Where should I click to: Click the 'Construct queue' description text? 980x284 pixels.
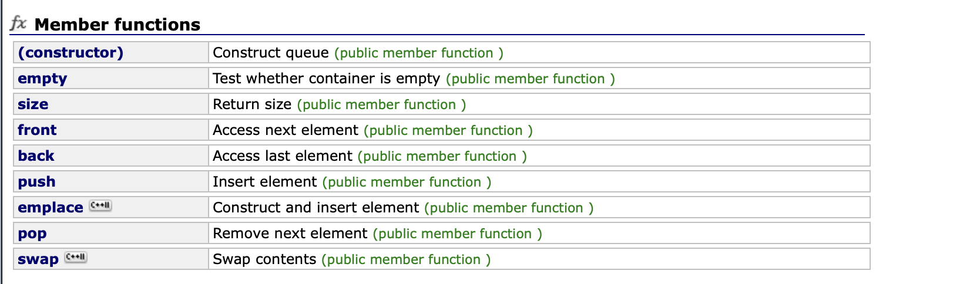[x=271, y=53]
